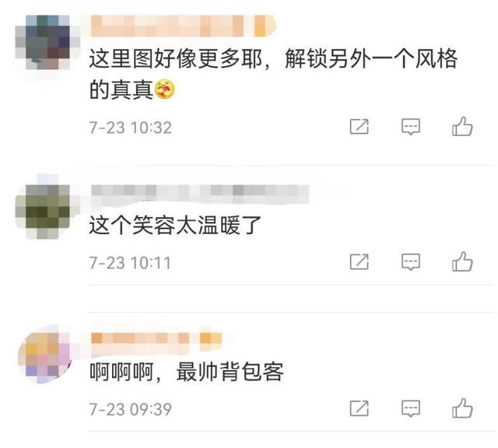498x448 pixels.
Task: Like the 最帅背包客 comment
Action: 462,408
